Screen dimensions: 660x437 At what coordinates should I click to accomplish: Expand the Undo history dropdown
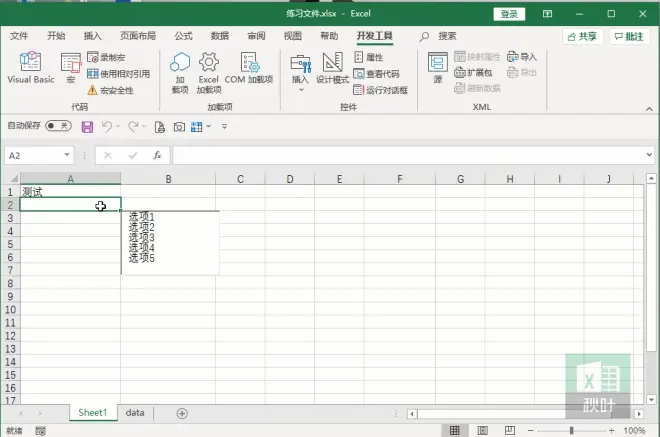pos(118,126)
